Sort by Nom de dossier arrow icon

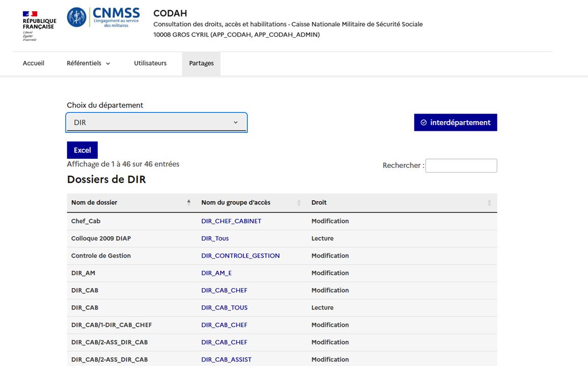pos(189,203)
